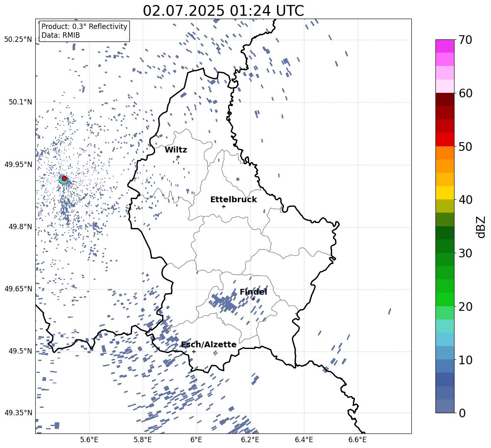The image size is (491, 448).
Task: Click the 6.4°E longitude label
Action: (304, 440)
